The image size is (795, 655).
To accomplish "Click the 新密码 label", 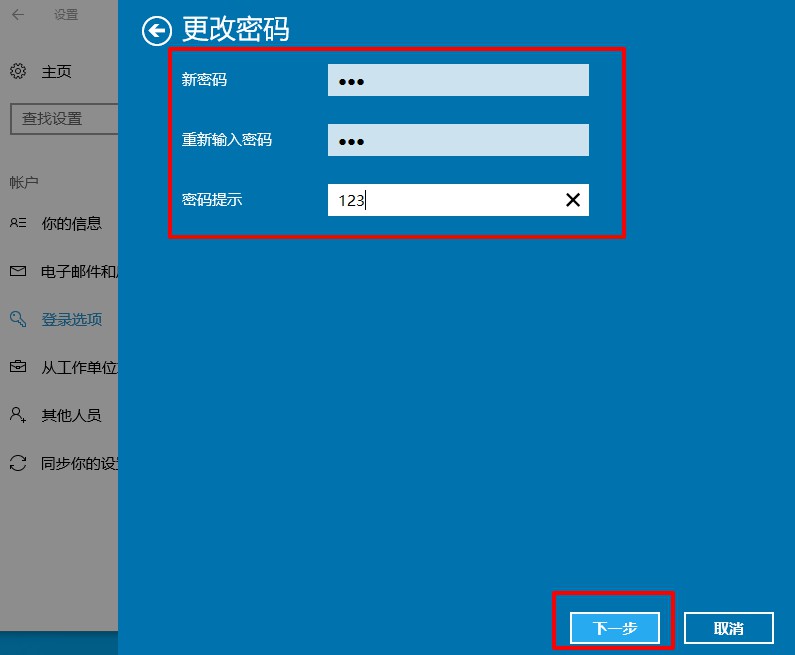I will (x=204, y=80).
